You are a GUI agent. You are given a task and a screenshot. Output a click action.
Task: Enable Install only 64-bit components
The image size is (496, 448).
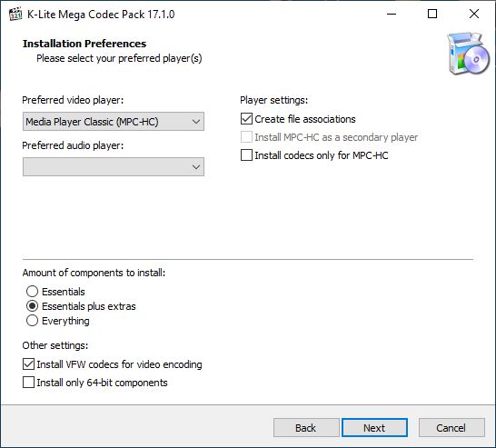coord(28,383)
